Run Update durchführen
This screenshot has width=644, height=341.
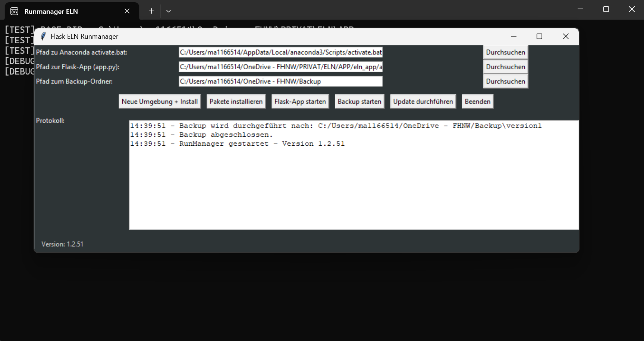coord(422,101)
